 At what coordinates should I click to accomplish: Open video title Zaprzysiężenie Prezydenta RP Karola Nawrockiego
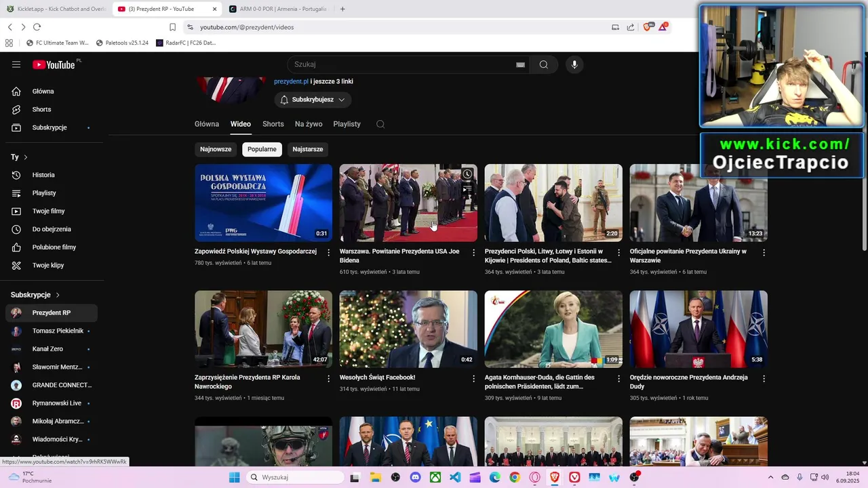click(x=248, y=382)
